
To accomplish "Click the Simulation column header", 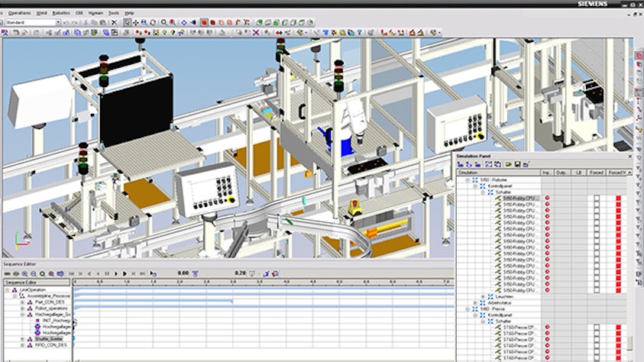I will point(499,173).
